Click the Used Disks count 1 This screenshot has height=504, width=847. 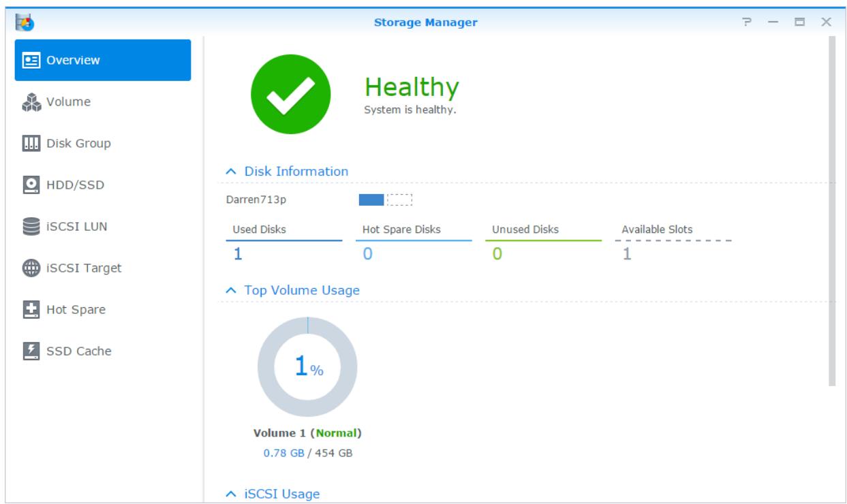pos(238,255)
